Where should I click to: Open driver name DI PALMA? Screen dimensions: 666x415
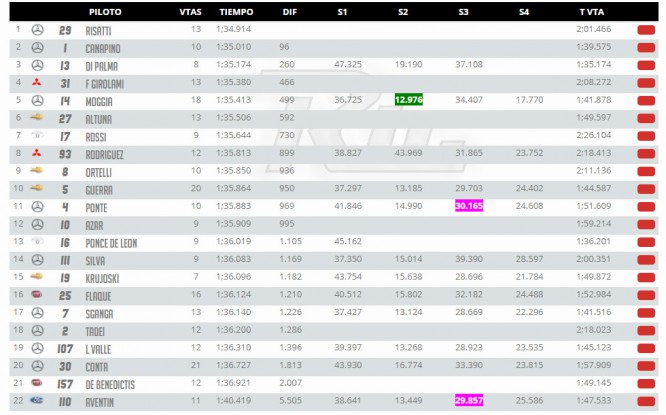(102, 66)
